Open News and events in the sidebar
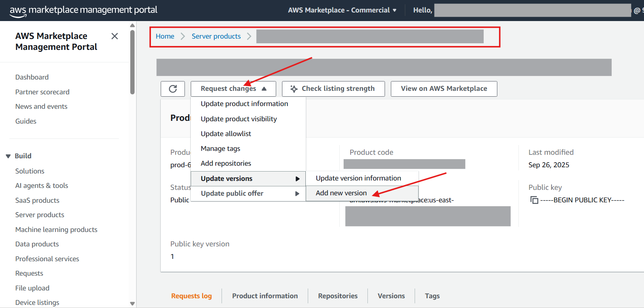644x308 pixels. [x=41, y=106]
